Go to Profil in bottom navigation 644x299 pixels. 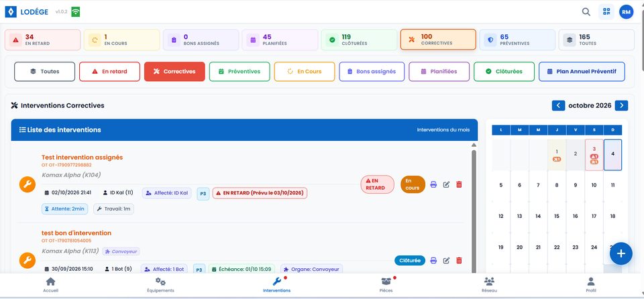click(x=591, y=285)
